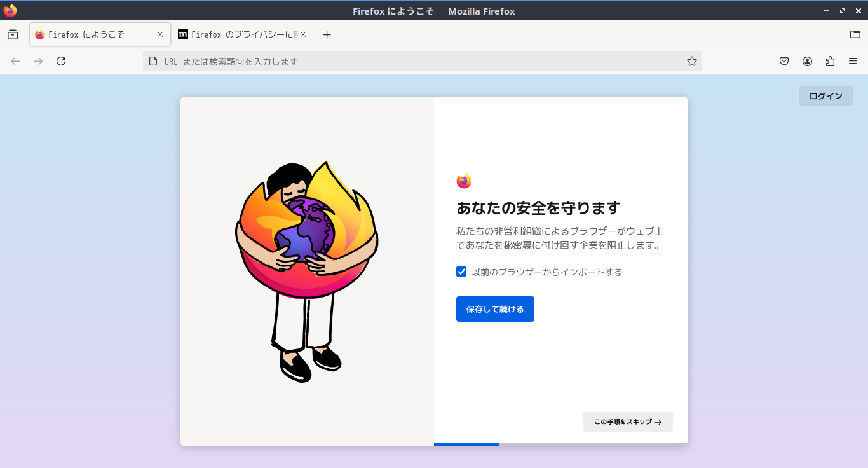Open the extensions puzzle icon
Screen dimensions: 868x468
(830, 61)
